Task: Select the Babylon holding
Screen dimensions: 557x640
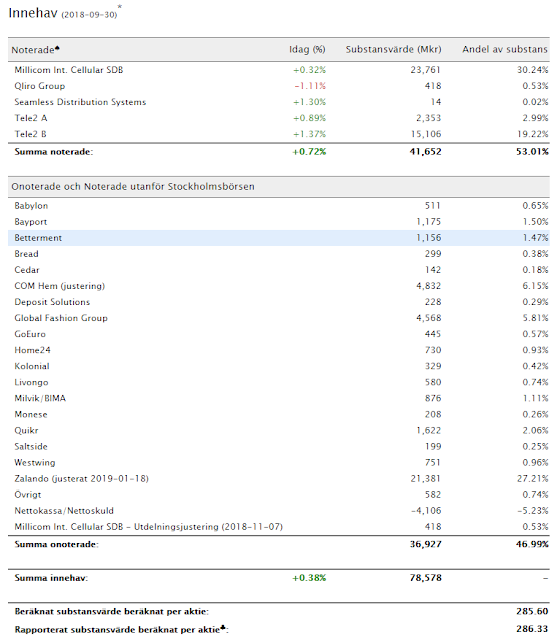Action: (x=279, y=206)
